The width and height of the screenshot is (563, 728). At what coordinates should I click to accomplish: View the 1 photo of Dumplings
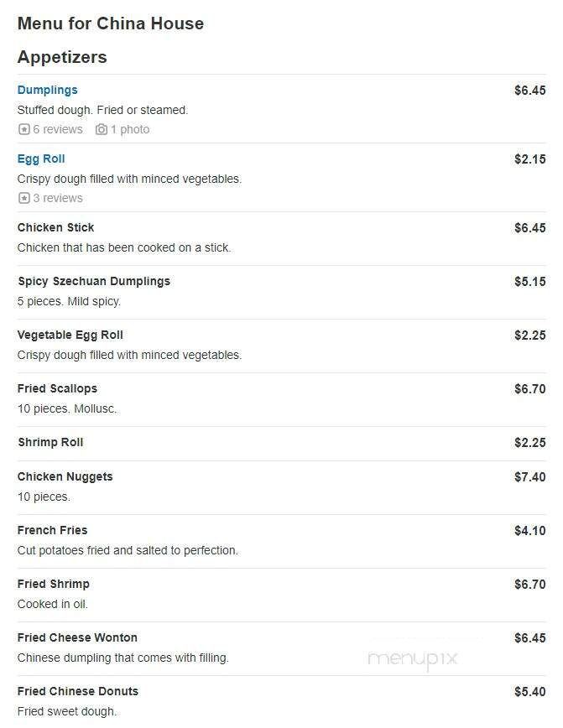(x=130, y=129)
